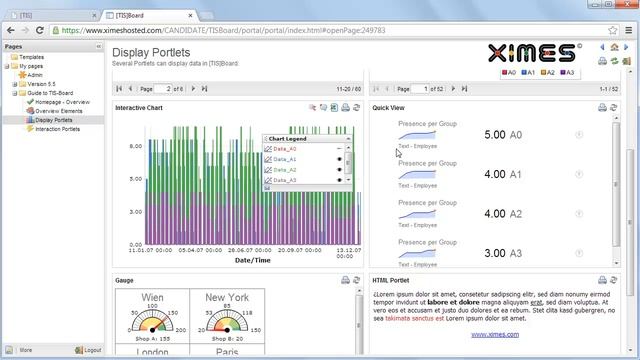The height and width of the screenshot is (360, 640).
Task: Click the info icon for A3 row
Action: (579, 253)
